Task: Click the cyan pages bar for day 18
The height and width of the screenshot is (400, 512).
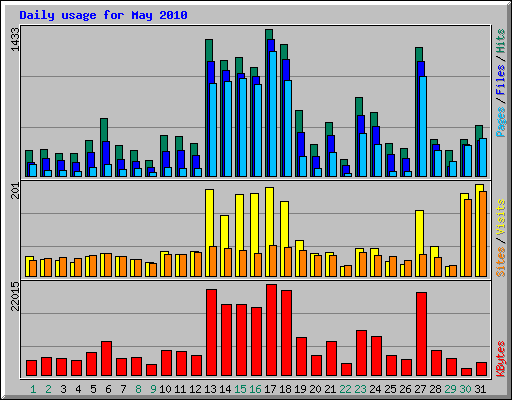Action: (288, 129)
